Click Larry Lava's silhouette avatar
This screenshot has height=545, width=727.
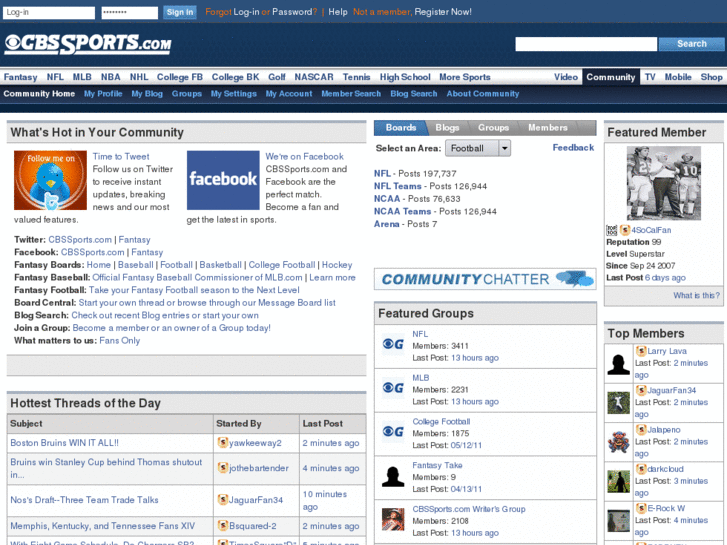(x=619, y=364)
